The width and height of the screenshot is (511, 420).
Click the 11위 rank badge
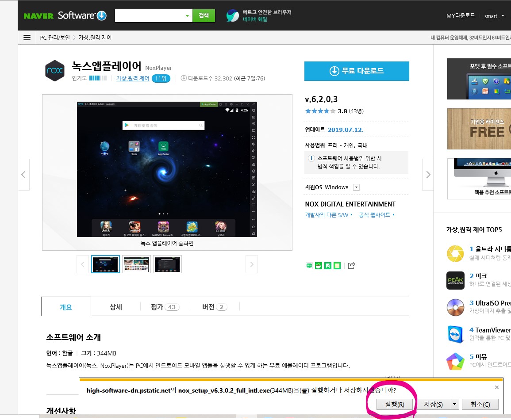tap(161, 78)
